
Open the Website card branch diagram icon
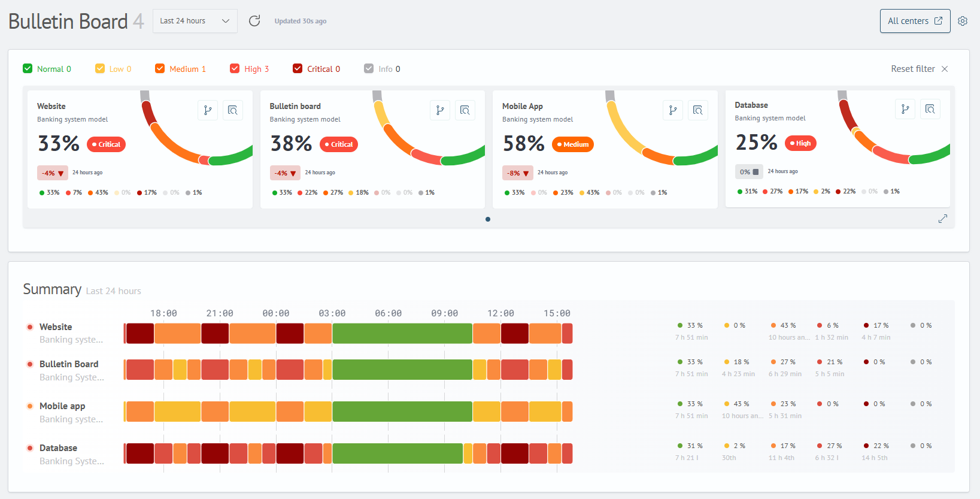coord(208,110)
